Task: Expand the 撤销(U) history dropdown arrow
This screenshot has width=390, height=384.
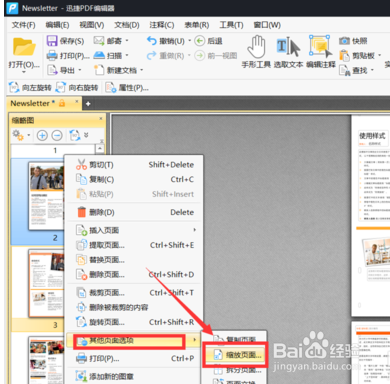Action: pyautogui.click(x=190, y=41)
